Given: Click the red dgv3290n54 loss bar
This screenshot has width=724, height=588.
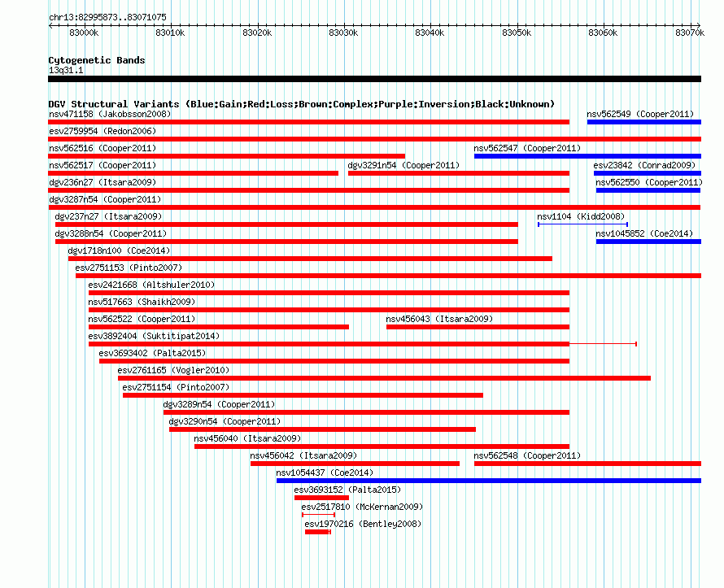Looking at the screenshot, I should [x=322, y=429].
